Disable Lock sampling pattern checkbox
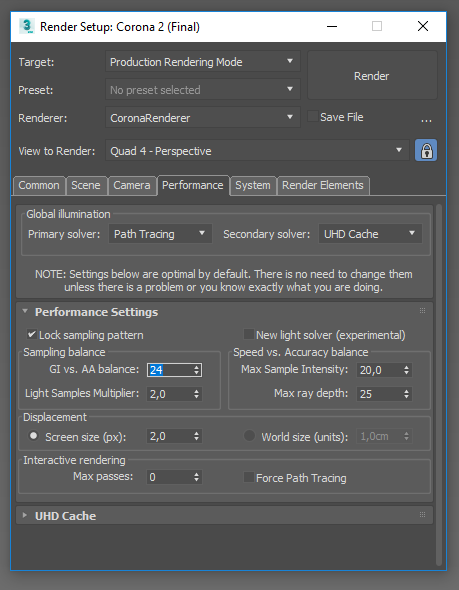 (x=32, y=334)
